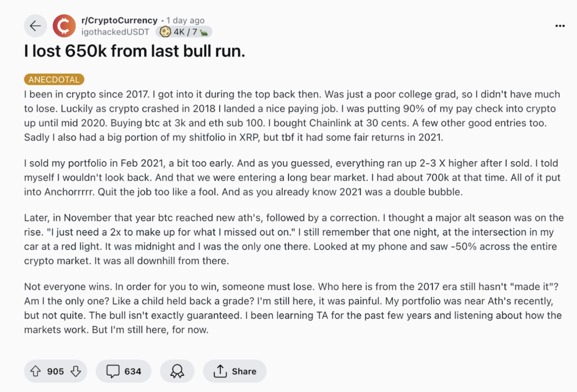Click the 905 vote score
The image size is (577, 392).
(56, 371)
